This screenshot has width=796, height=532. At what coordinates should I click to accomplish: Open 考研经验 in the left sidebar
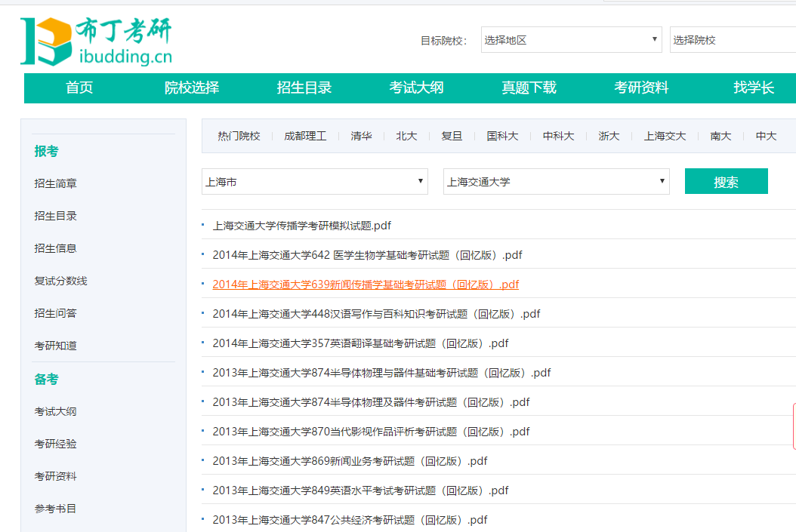tap(55, 444)
